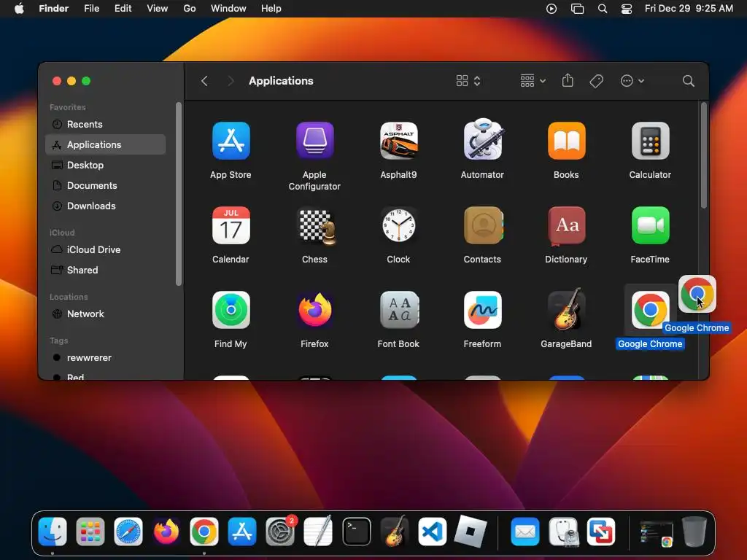
Task: Open the Finder menu in menu bar
Action: point(54,8)
